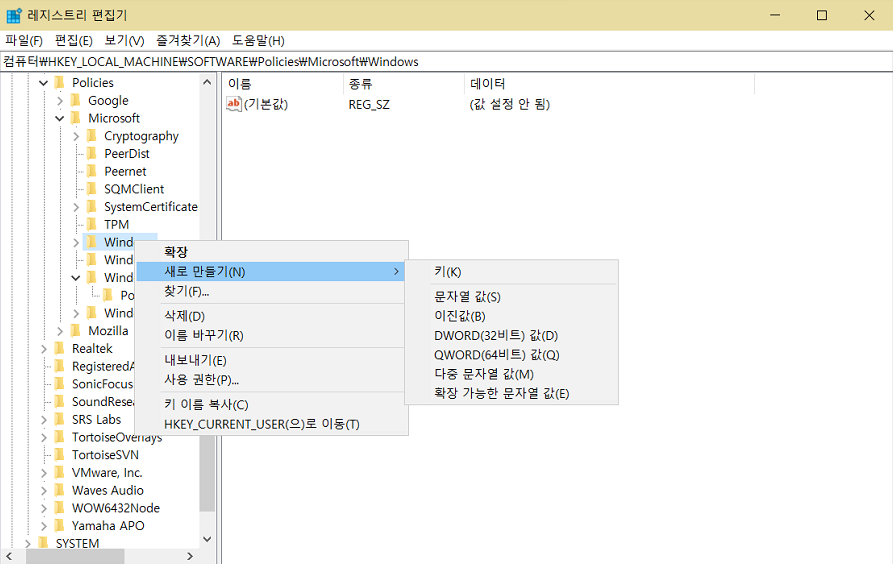This screenshot has width=893, height=564.
Task: Select the Microsoft folder icon
Action: point(76,118)
